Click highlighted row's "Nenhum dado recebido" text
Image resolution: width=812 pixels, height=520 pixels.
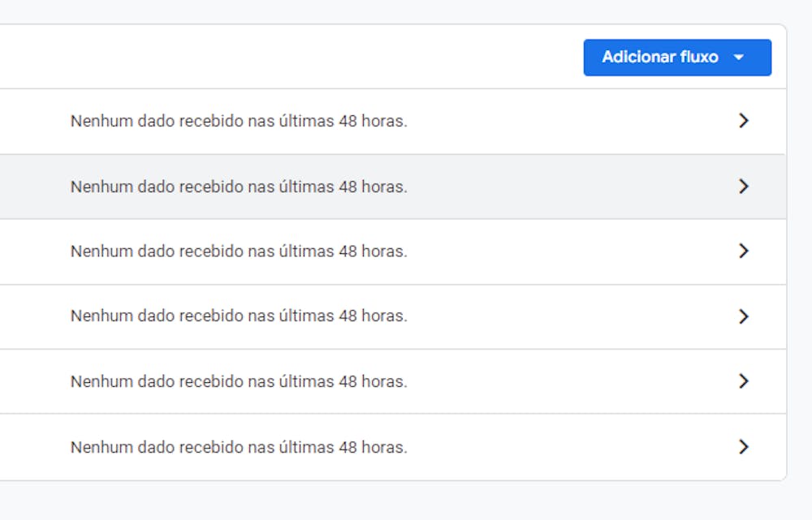[x=239, y=187]
